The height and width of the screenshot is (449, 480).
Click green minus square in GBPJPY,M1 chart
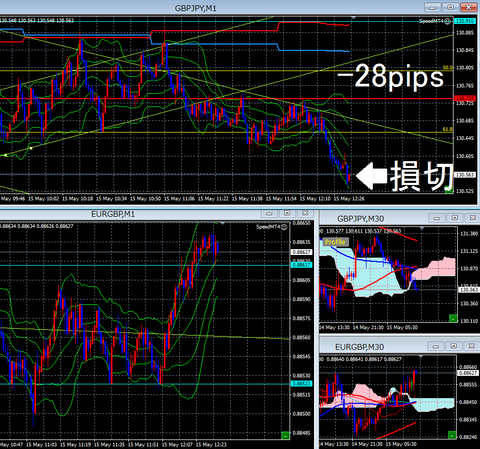[449, 190]
